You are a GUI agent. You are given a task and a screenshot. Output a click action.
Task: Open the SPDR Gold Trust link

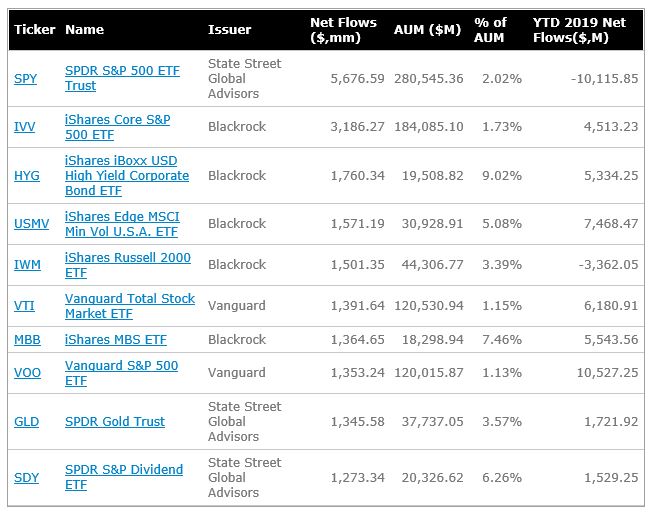pos(115,422)
